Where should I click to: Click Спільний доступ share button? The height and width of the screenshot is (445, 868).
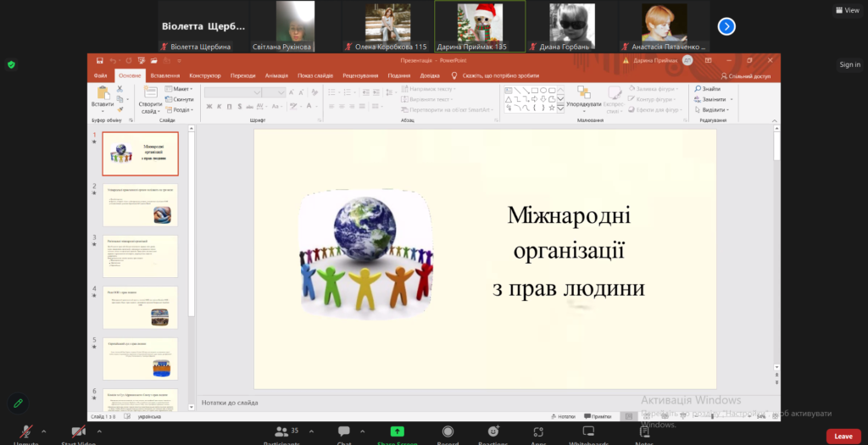(746, 75)
